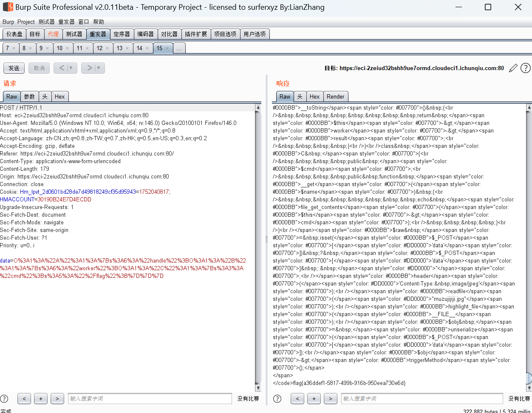The width and height of the screenshot is (532, 413).
Task: Close repeater tab 15
Action: (167, 48)
